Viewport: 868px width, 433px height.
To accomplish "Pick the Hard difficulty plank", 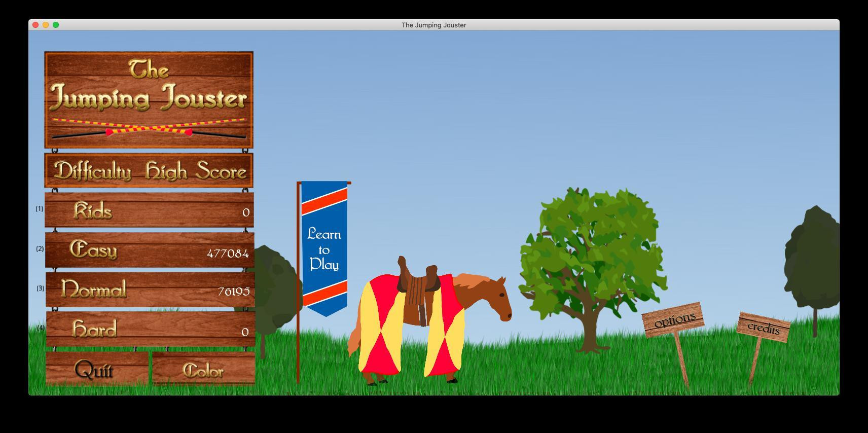I will point(151,329).
